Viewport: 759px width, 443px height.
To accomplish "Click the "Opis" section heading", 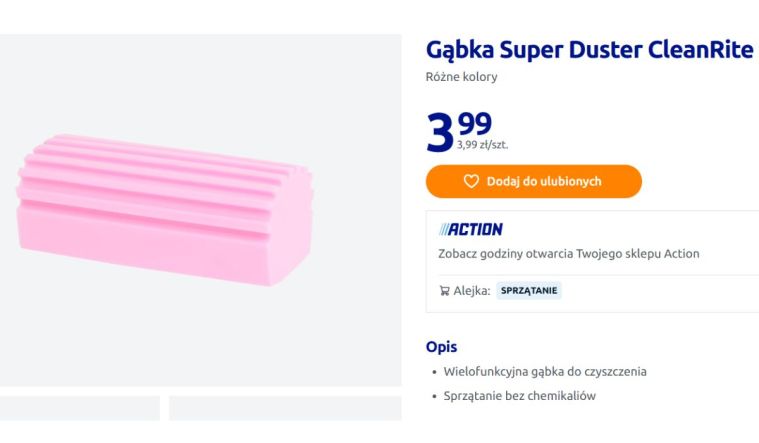I will click(441, 347).
